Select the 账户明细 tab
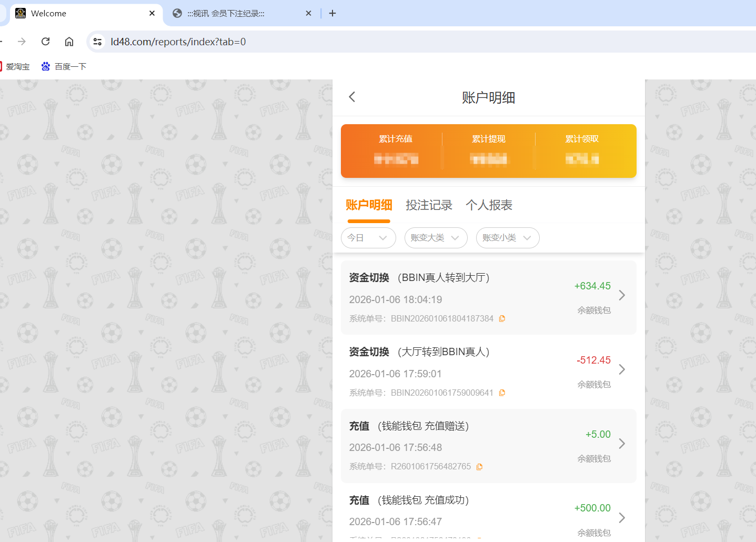This screenshot has height=542, width=756. [369, 205]
